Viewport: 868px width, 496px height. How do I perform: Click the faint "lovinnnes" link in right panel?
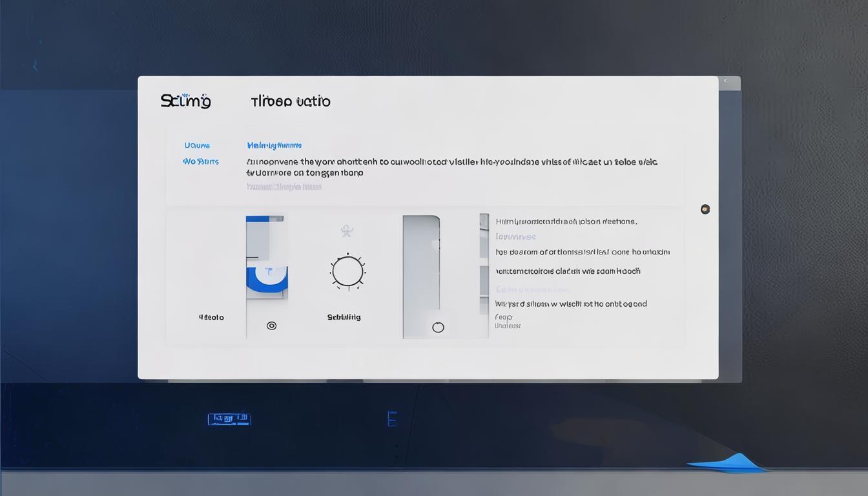515,237
